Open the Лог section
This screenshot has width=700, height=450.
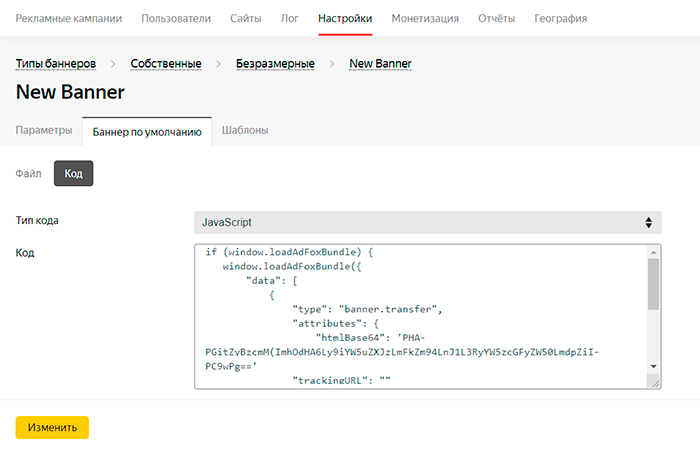pyautogui.click(x=291, y=18)
